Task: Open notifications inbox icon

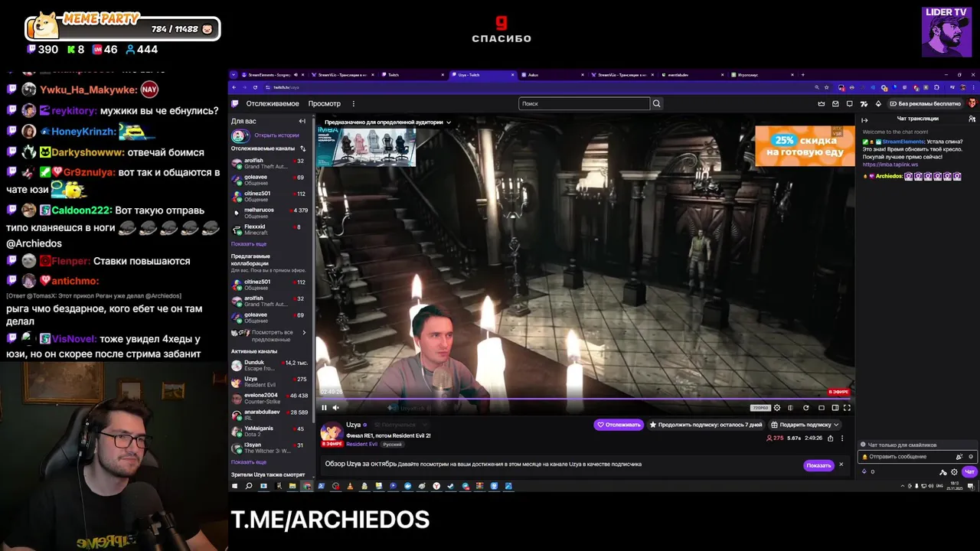Action: [835, 103]
